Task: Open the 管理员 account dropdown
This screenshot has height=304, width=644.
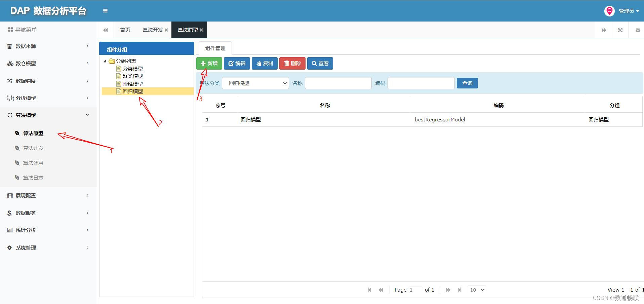Action: click(x=629, y=11)
